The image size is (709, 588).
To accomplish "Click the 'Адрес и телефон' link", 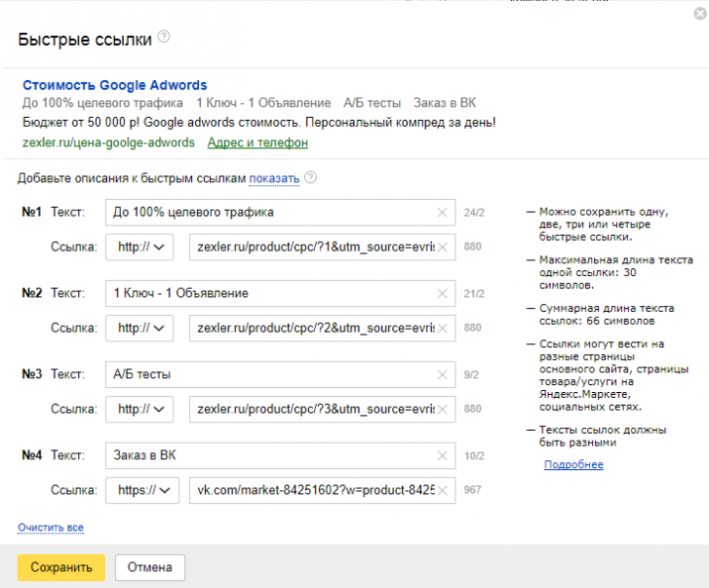I will [257, 143].
